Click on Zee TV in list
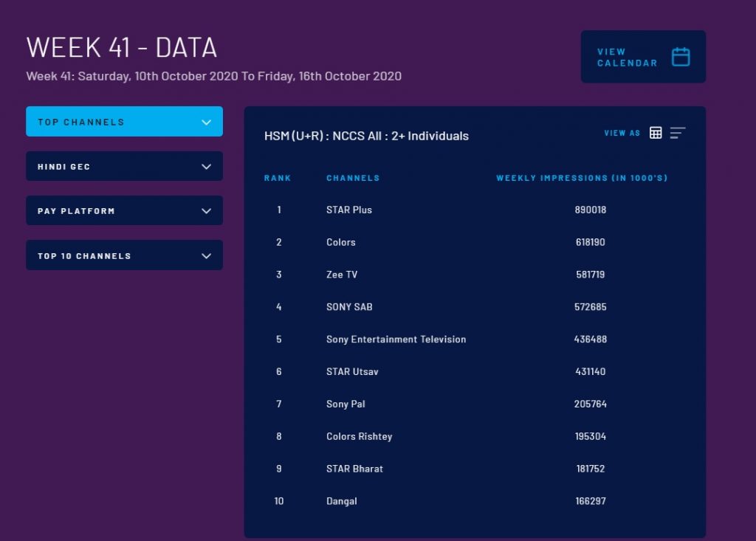 click(342, 275)
